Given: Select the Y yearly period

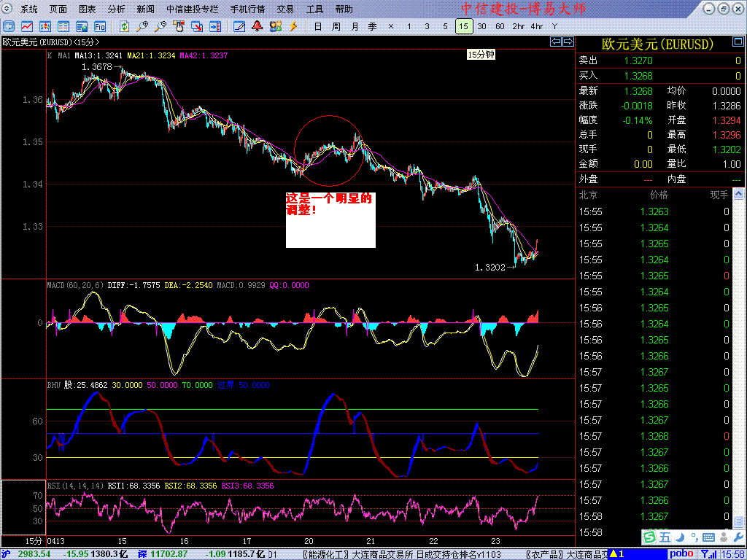Looking at the screenshot, I should [554, 27].
